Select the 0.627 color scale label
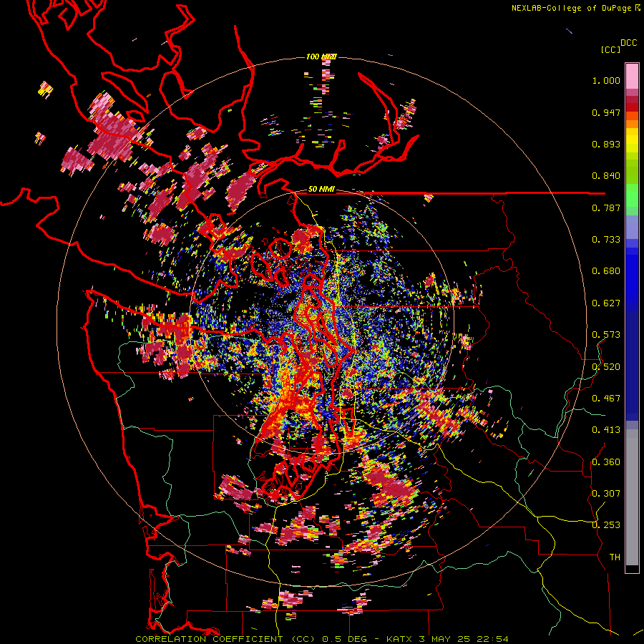 [x=606, y=303]
